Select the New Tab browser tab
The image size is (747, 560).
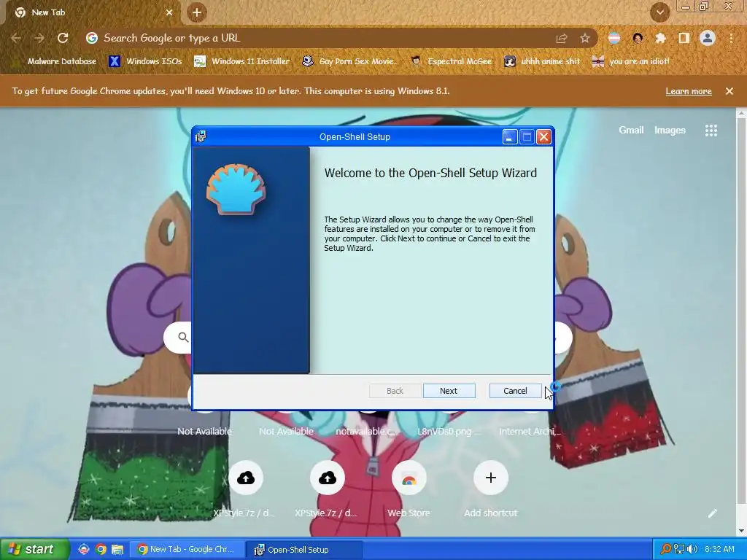pos(93,12)
